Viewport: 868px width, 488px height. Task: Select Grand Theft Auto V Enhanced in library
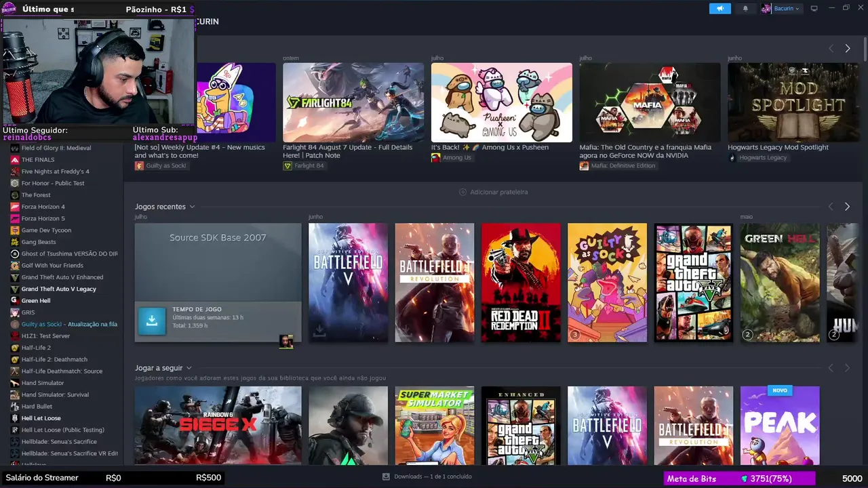(x=62, y=277)
